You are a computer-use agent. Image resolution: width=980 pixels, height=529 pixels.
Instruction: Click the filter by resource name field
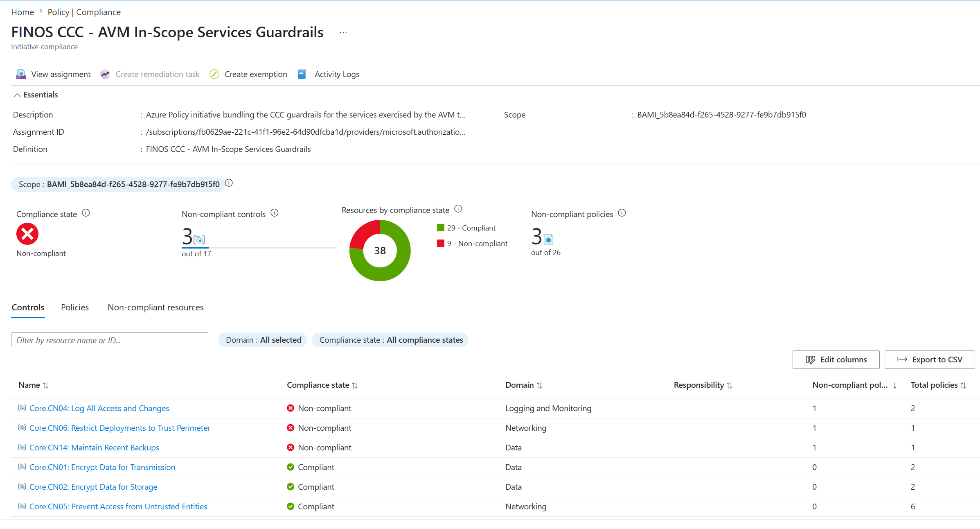coord(110,340)
